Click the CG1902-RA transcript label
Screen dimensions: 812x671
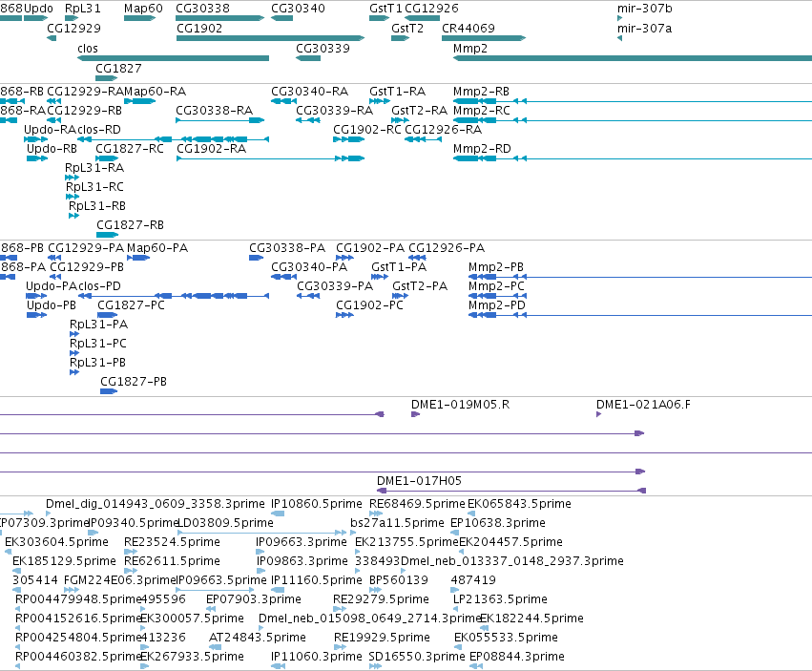(x=211, y=149)
